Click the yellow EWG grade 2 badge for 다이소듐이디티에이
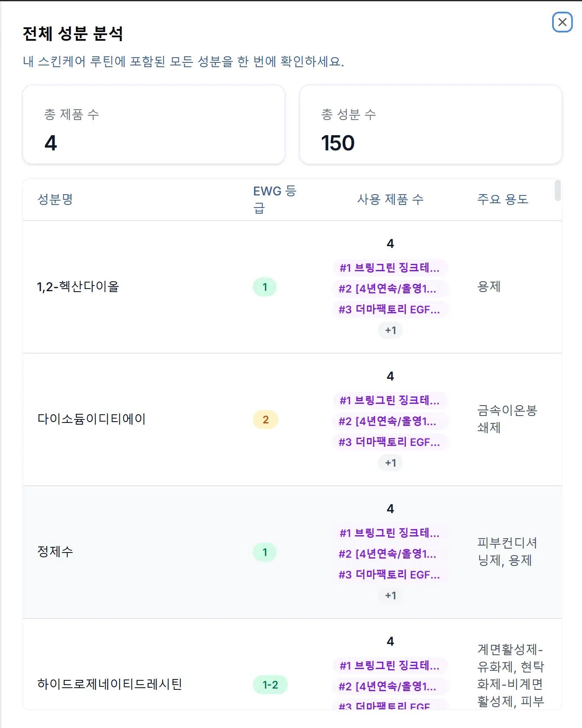 tap(265, 419)
